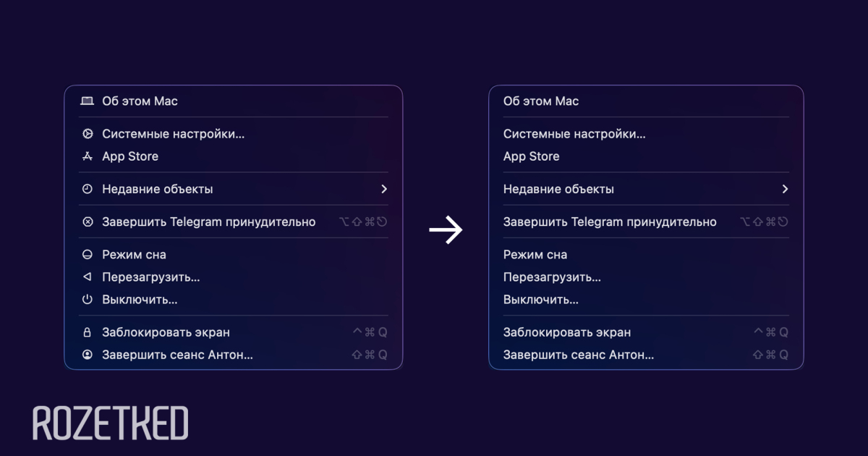
Task: Click the laptop icon beside Об этом Mac
Action: pyautogui.click(x=88, y=101)
